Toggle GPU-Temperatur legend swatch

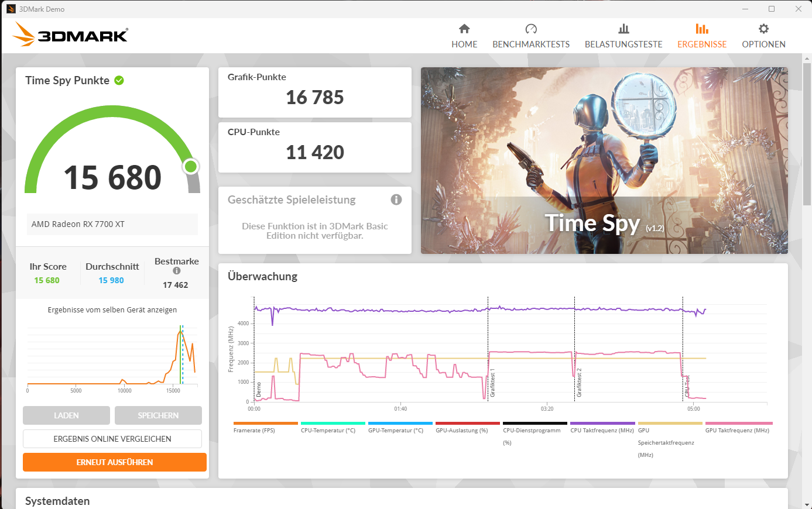tap(400, 423)
